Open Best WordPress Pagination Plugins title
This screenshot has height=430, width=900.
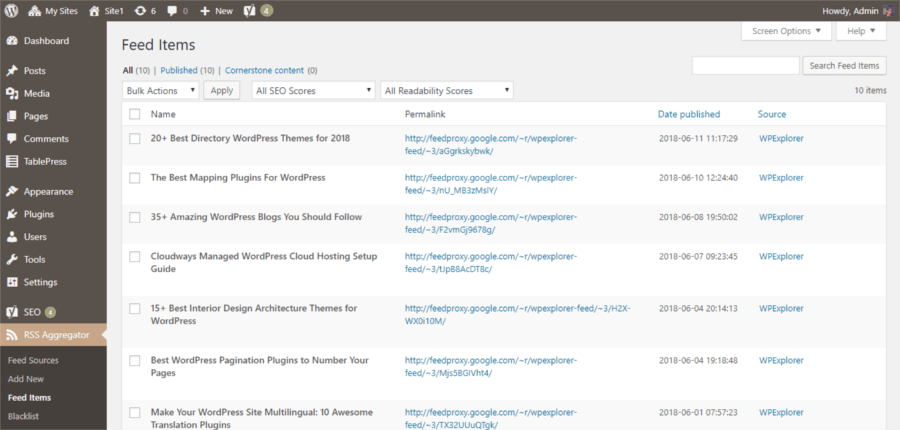pyautogui.click(x=259, y=367)
